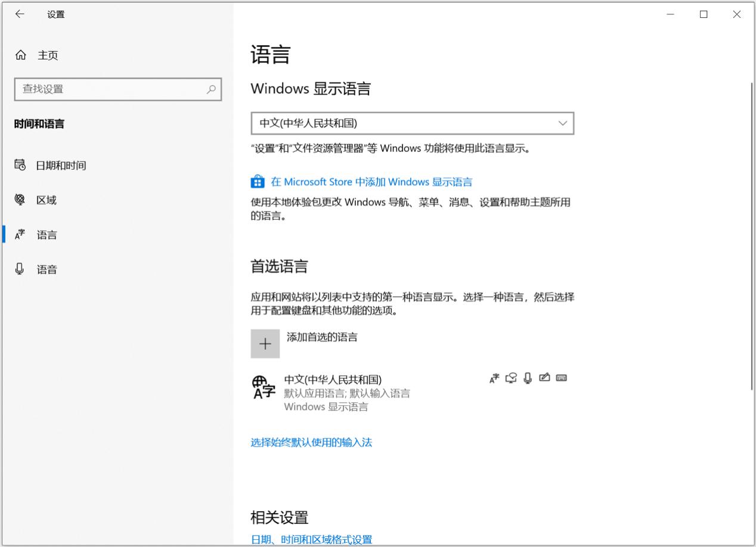Click the vertical scrollbar on the right
The image size is (756, 547).
(752, 238)
